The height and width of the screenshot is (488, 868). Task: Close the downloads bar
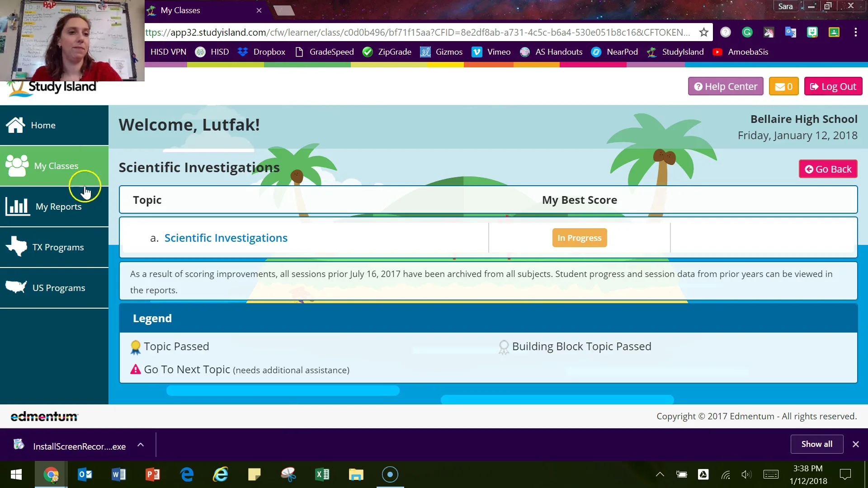pyautogui.click(x=855, y=444)
